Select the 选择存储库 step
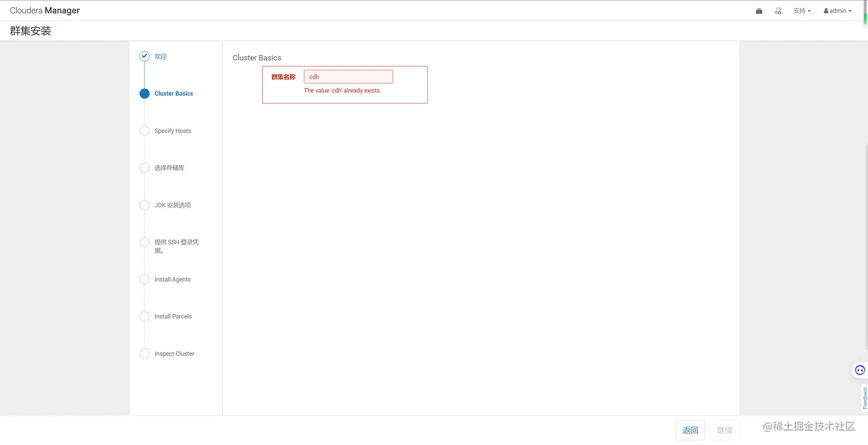868x445 pixels. [x=169, y=168]
